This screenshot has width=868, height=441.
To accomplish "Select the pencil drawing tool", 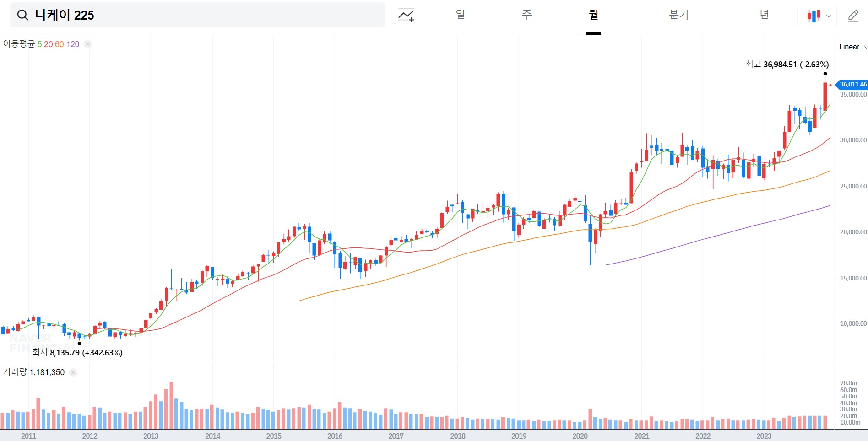I will click(853, 16).
